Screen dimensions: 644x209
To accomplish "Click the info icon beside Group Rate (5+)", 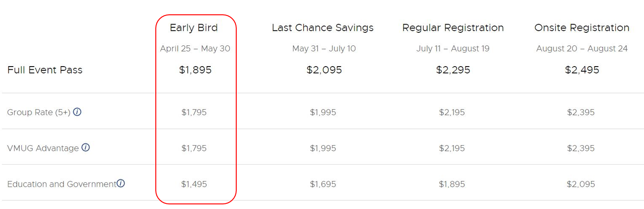I will (x=77, y=112).
